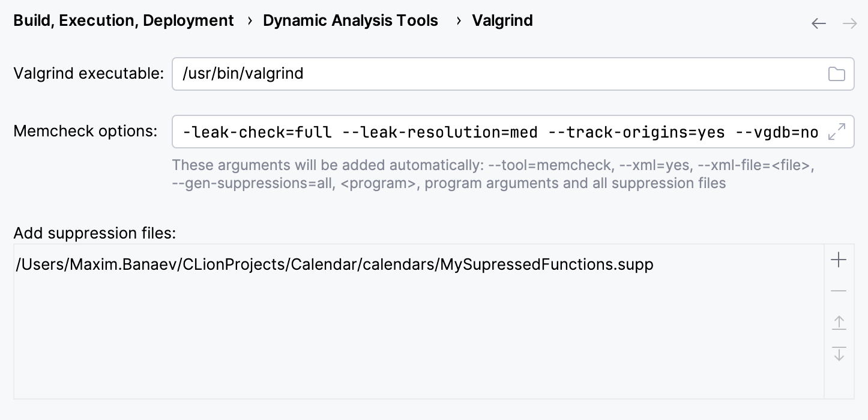Move suppression file up in list

[839, 323]
